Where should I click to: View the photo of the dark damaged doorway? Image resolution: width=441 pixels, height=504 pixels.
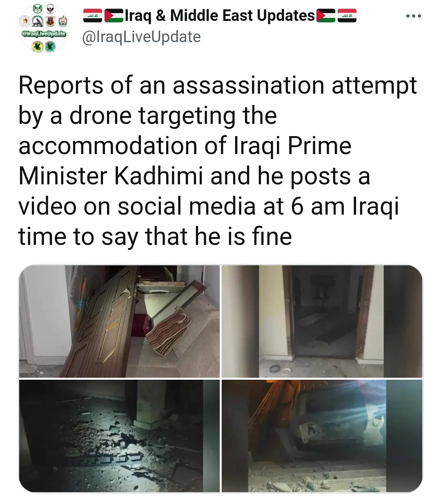tap(322, 321)
